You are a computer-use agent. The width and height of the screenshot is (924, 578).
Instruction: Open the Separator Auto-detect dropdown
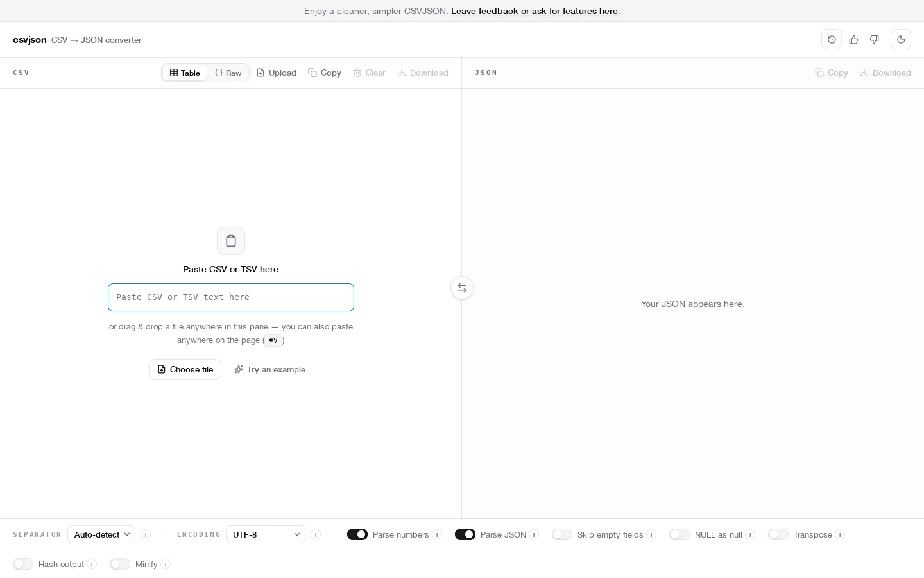(101, 534)
